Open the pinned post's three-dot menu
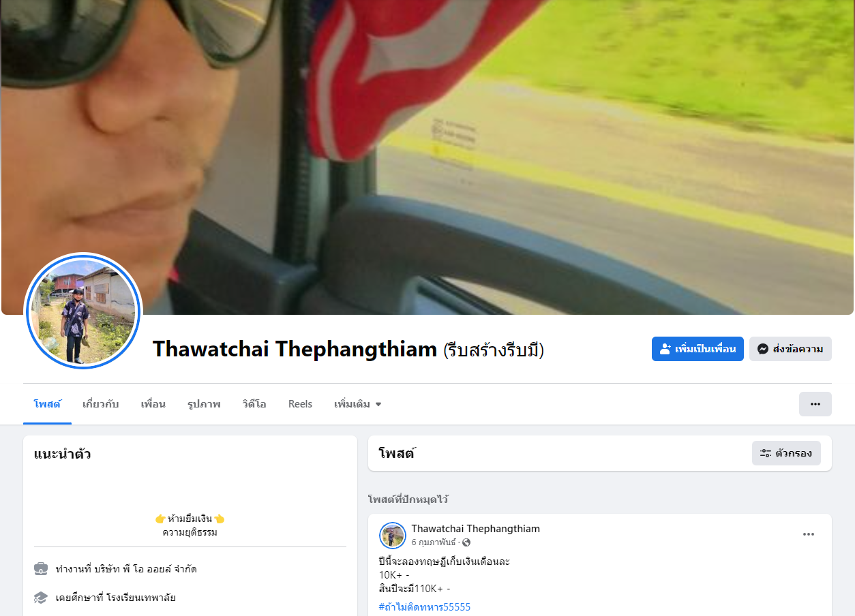 click(x=808, y=534)
